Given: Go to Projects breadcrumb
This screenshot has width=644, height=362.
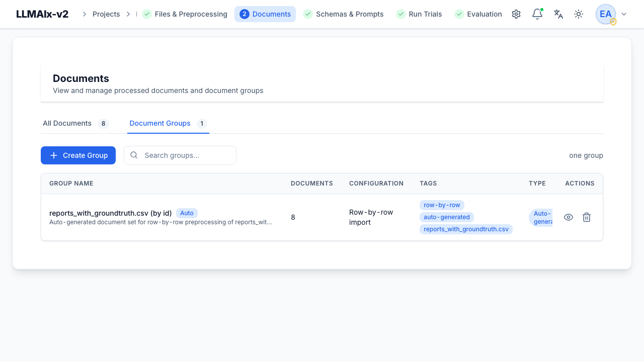Looking at the screenshot, I should [x=106, y=14].
